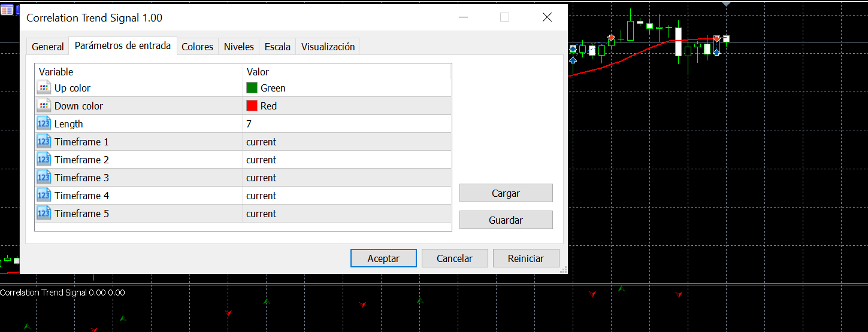Open the Timeframe 2 value showing current
The height and width of the screenshot is (332, 868).
[347, 160]
